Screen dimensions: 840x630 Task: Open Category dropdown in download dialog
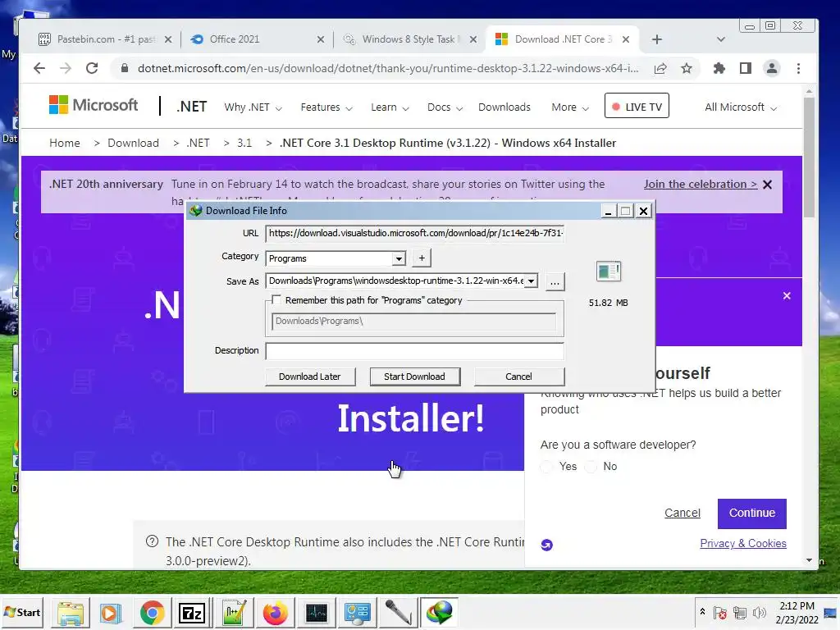[x=399, y=258]
